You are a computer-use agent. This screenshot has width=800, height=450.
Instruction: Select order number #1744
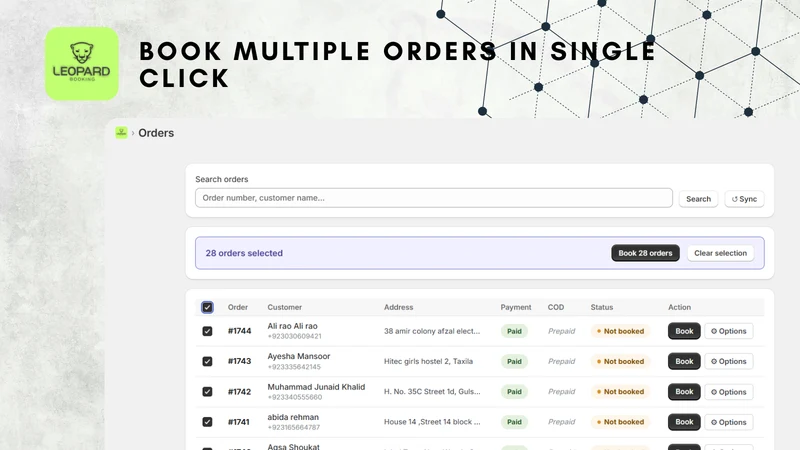(x=239, y=331)
